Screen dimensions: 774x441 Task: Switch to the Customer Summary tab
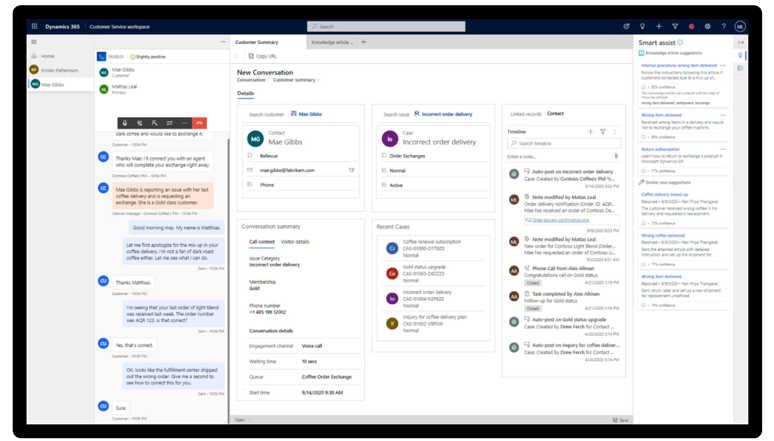[x=257, y=42]
